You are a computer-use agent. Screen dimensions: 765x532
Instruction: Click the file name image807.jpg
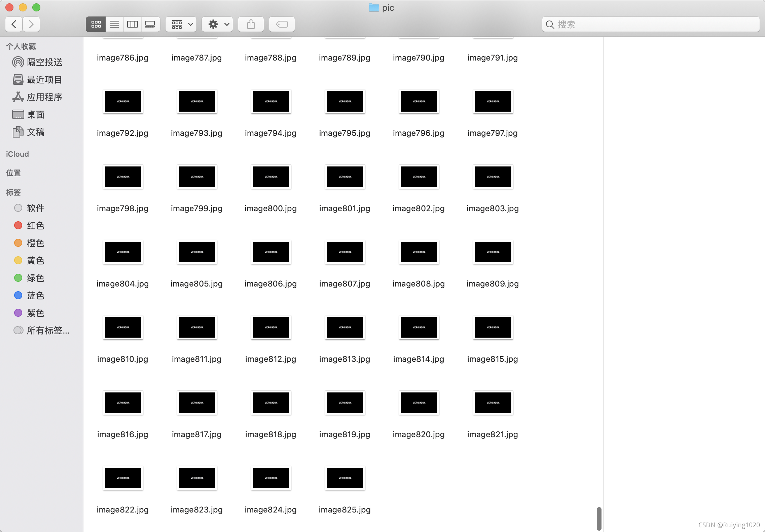point(345,284)
